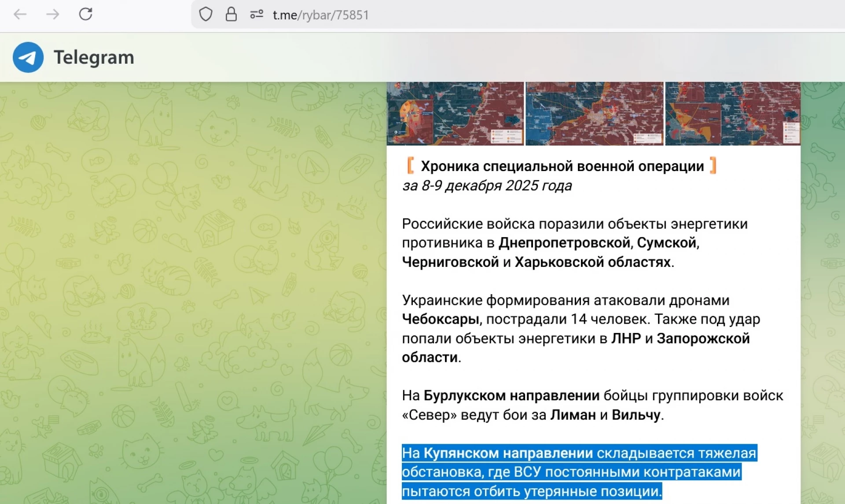Viewport: 845px width, 504px height.
Task: Reload the page with refresh icon
Action: pyautogui.click(x=85, y=14)
